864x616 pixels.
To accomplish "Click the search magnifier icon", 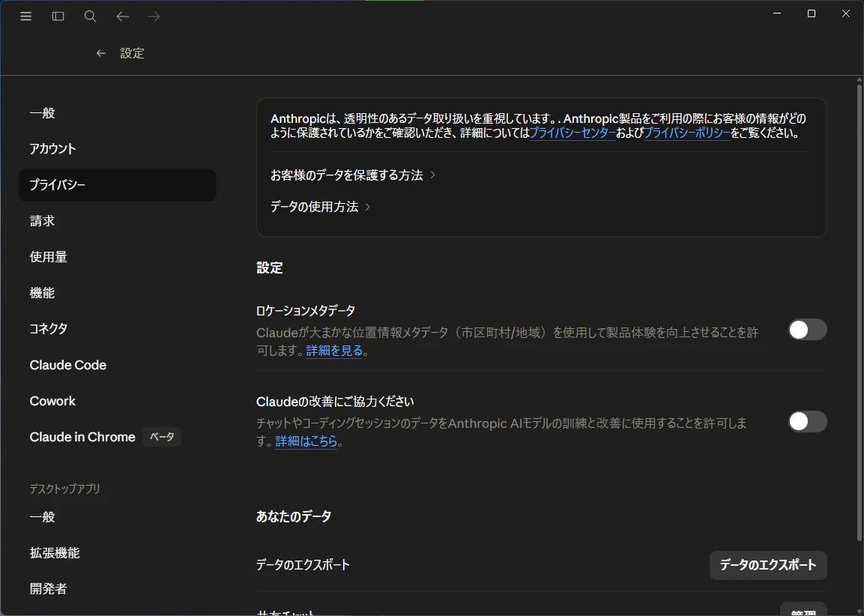I will 91,16.
